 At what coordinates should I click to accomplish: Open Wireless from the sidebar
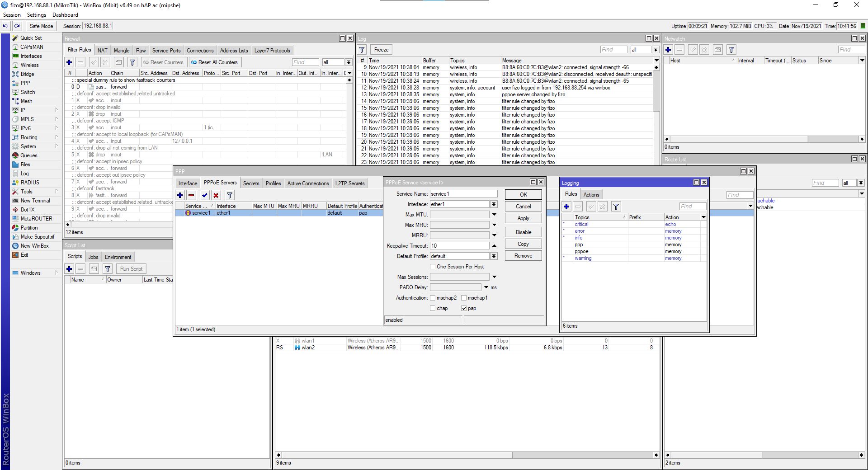[29, 65]
